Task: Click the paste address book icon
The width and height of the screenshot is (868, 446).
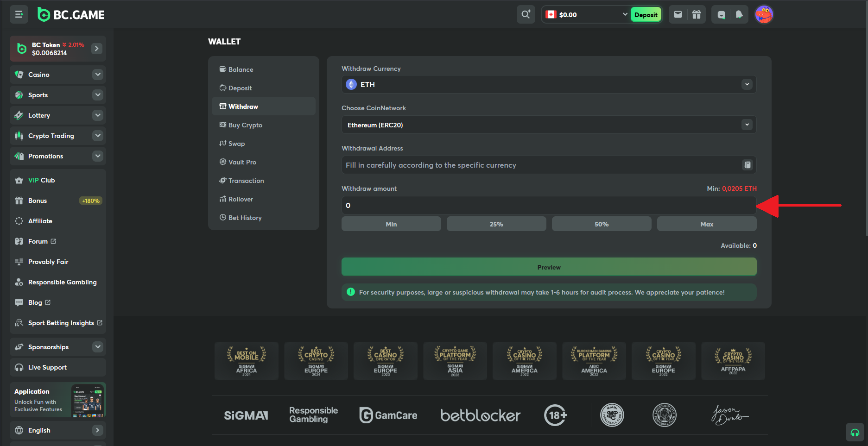Action: click(748, 165)
